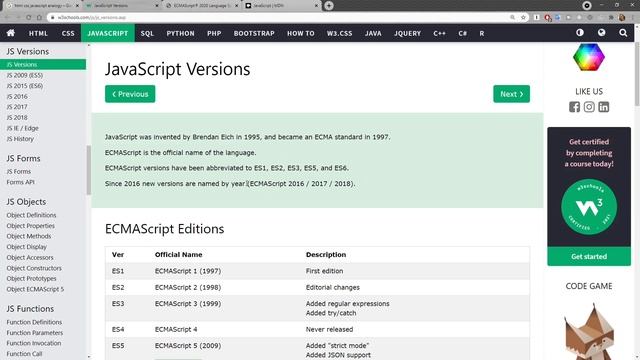Open the C++ tutorial menu
This screenshot has height=360, width=640.
439,33
